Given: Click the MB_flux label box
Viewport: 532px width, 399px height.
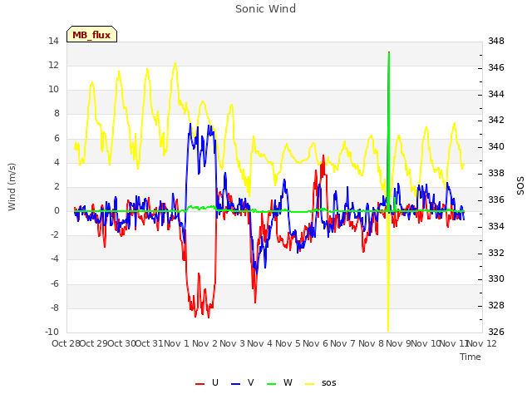Looking at the screenshot, I should pos(91,34).
